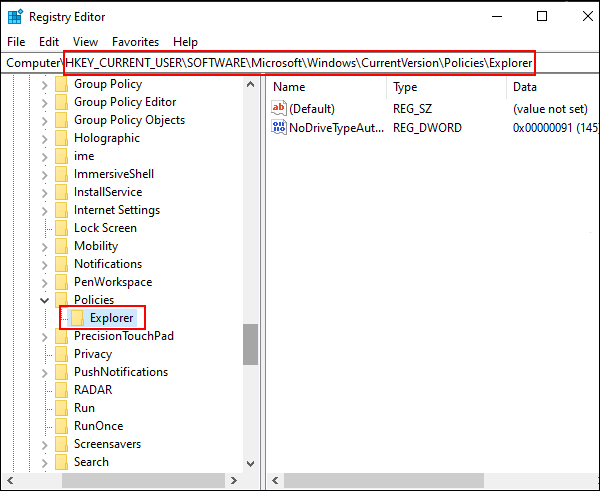
Task: Select the PrecisionTouchPad folder icon
Action: coord(61,336)
